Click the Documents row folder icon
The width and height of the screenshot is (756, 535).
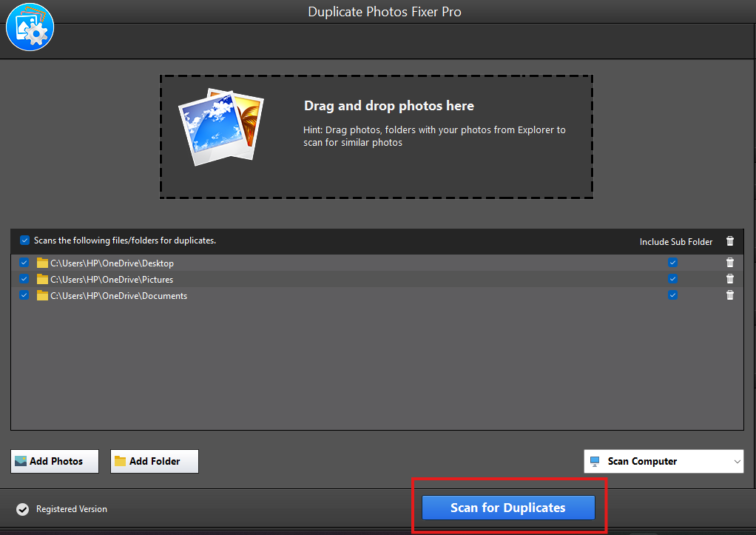(42, 296)
